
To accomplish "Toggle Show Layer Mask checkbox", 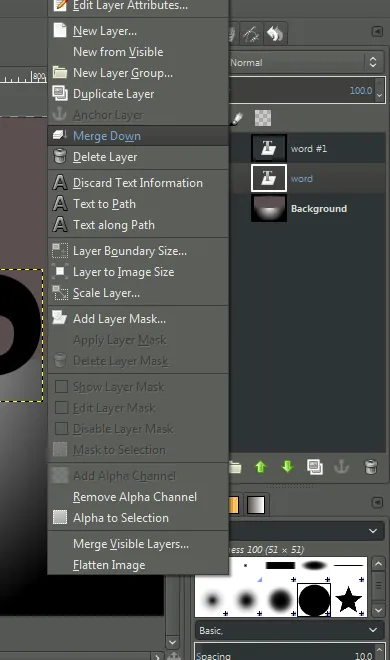I will [61, 386].
